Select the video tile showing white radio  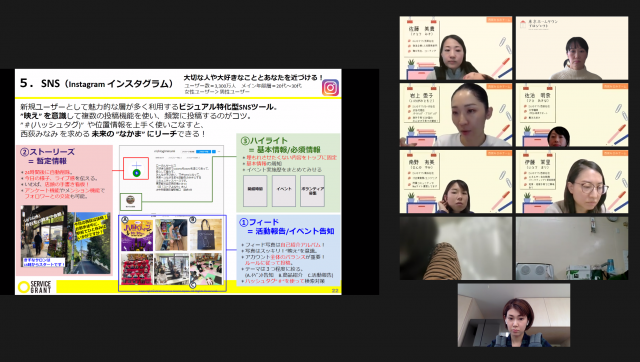click(572, 248)
